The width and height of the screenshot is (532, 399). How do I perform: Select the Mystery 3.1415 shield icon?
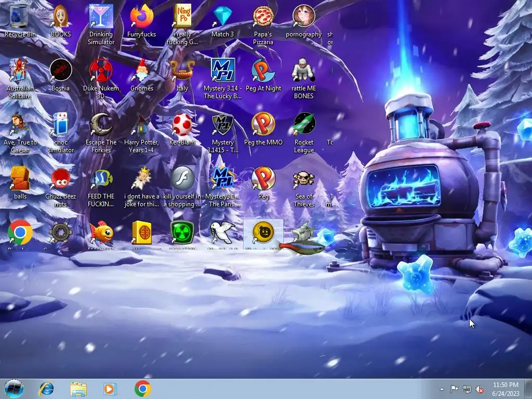point(222,125)
